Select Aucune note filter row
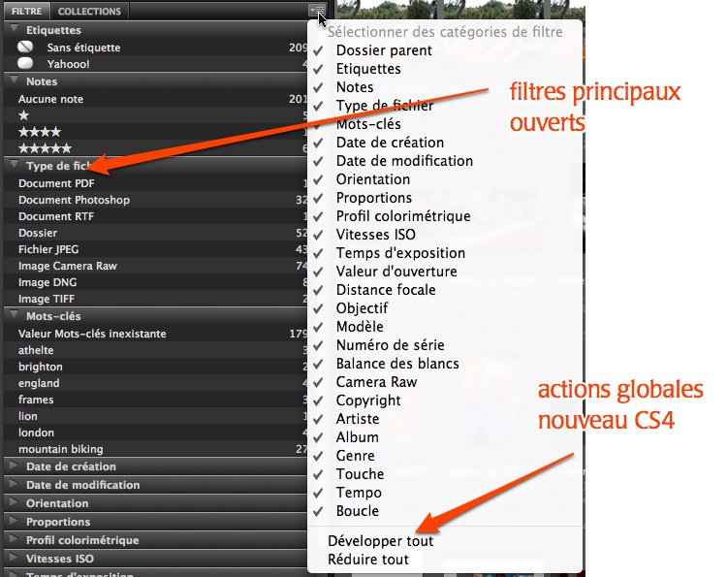This screenshot has width=728, height=577. click(50, 99)
